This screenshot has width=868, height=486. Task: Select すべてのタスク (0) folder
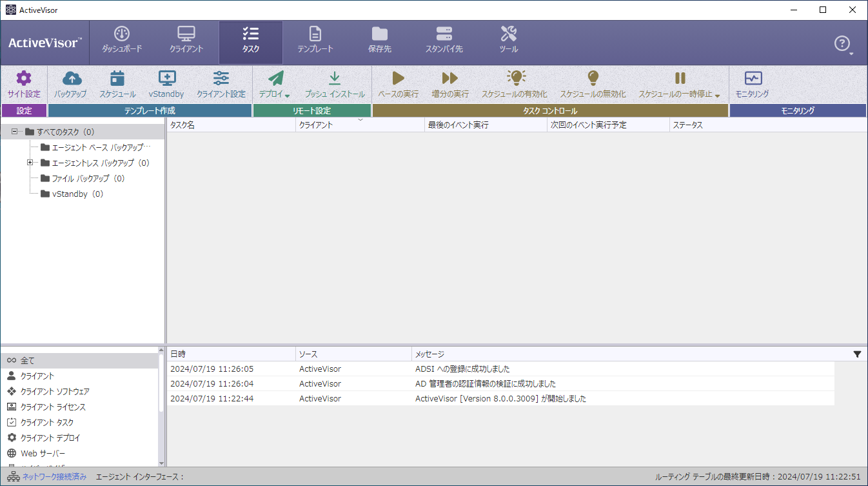click(59, 132)
